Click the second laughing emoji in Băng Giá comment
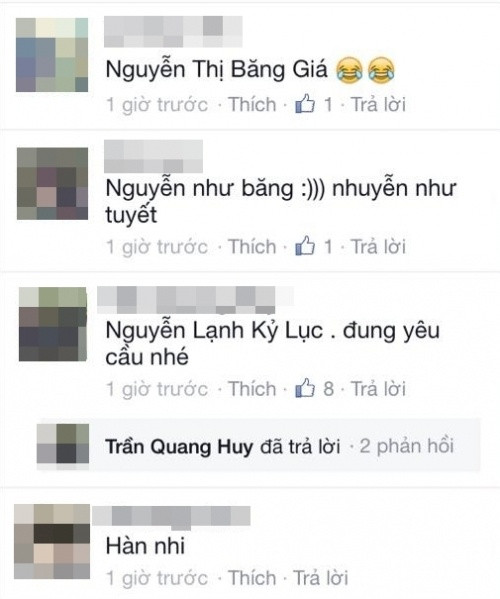The width and height of the screenshot is (500, 599). [381, 70]
